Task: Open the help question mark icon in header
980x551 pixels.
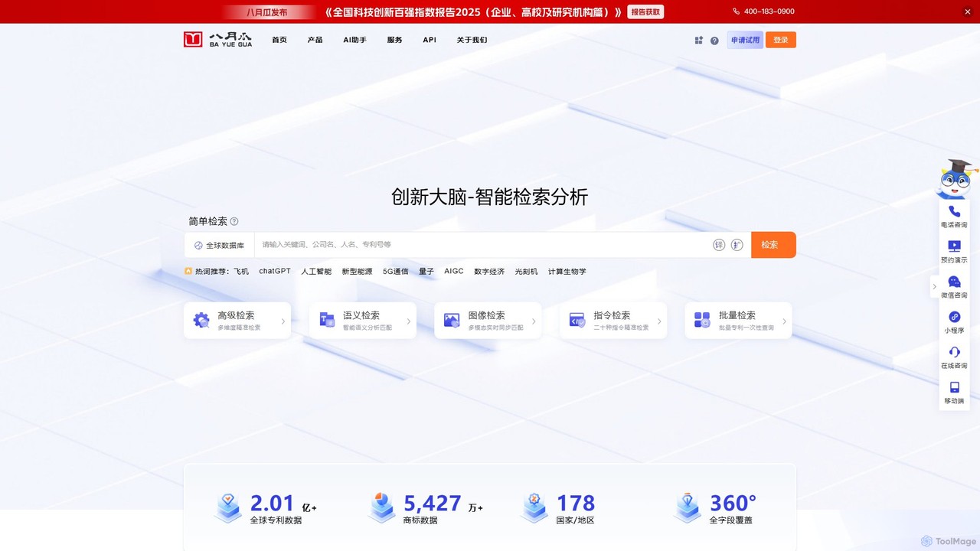Action: click(714, 41)
